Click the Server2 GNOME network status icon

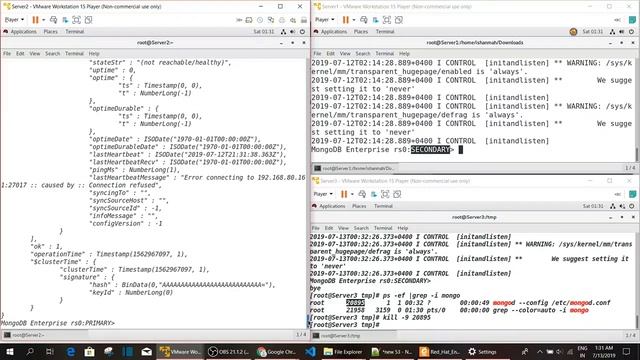(x=283, y=31)
